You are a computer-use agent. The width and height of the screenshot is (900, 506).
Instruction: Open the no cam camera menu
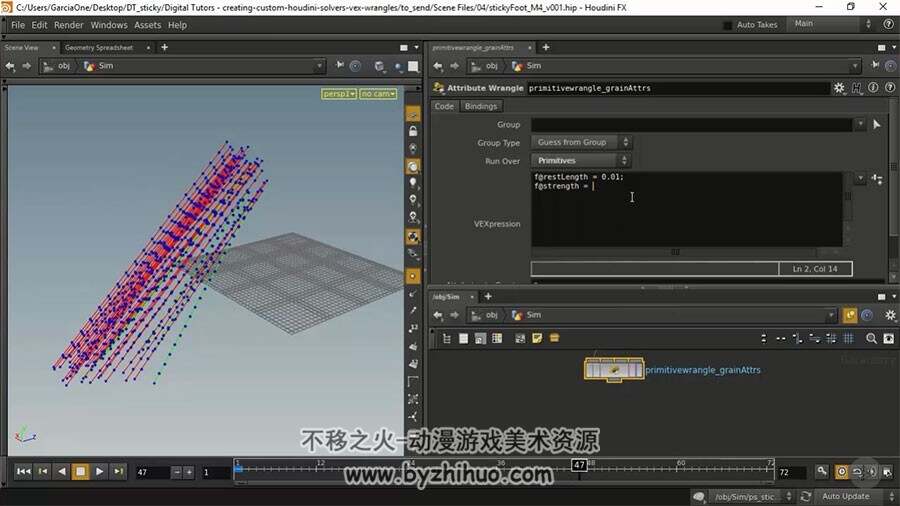pyautogui.click(x=378, y=94)
